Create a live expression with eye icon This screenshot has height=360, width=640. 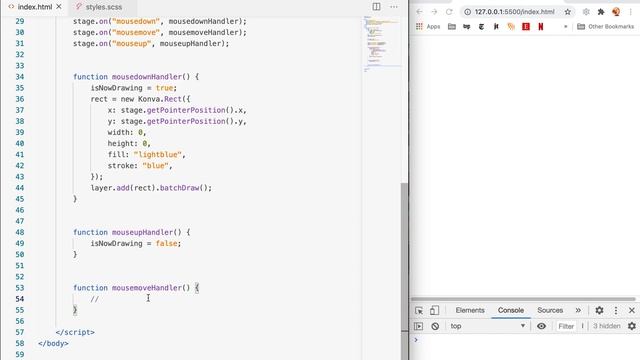coord(541,326)
